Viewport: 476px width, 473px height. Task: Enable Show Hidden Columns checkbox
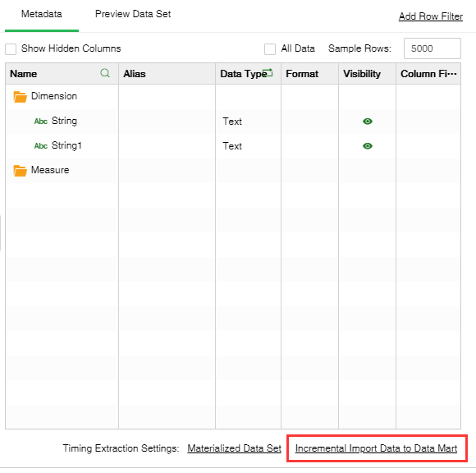point(11,49)
